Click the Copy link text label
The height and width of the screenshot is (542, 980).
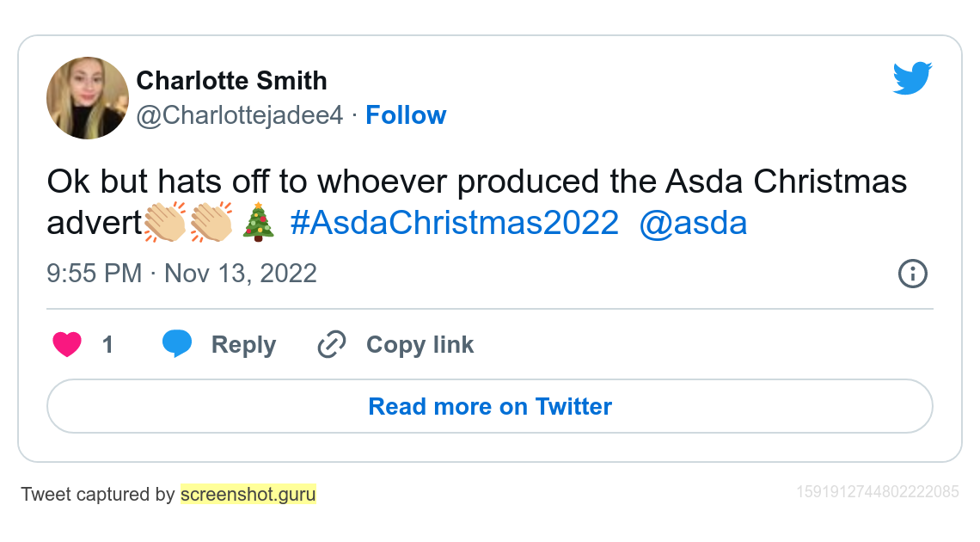(x=420, y=345)
